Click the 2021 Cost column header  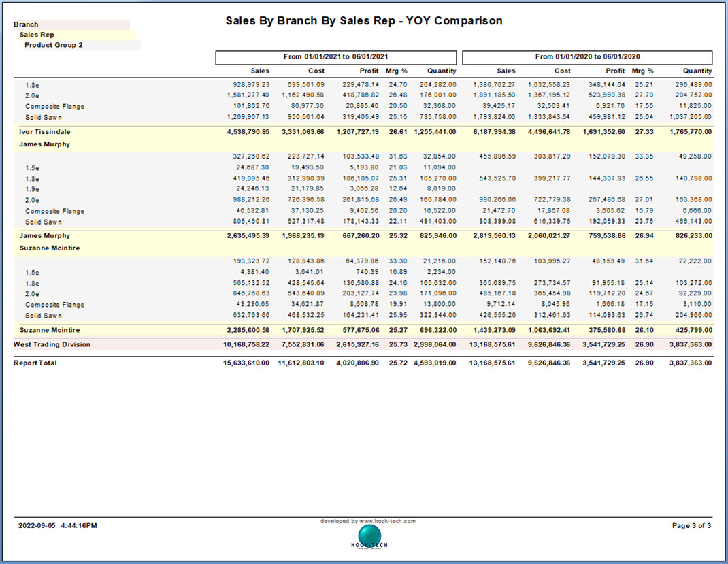(x=316, y=71)
